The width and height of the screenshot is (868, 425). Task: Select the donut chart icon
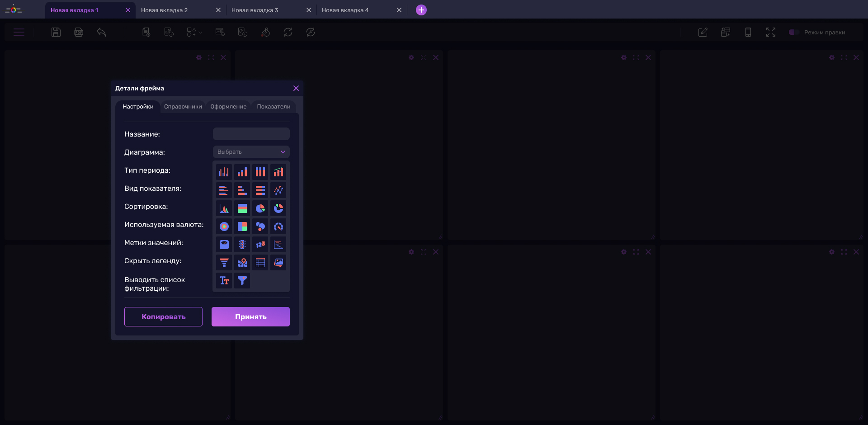point(278,208)
